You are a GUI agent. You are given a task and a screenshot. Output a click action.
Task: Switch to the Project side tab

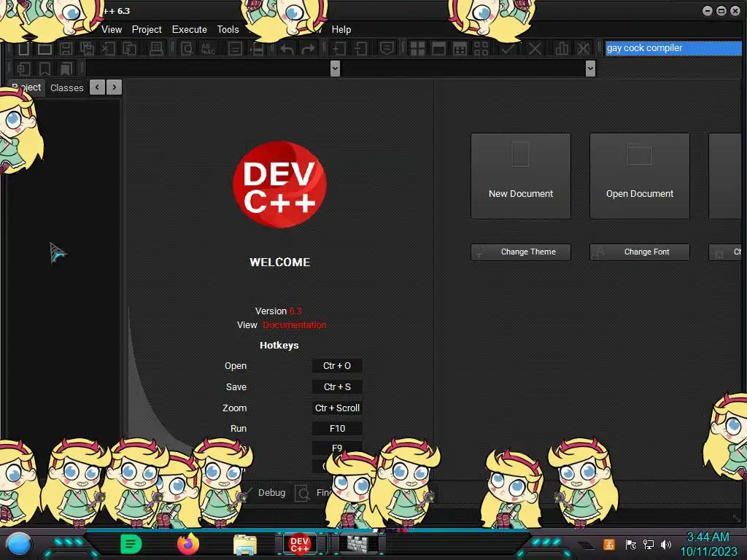(x=26, y=87)
